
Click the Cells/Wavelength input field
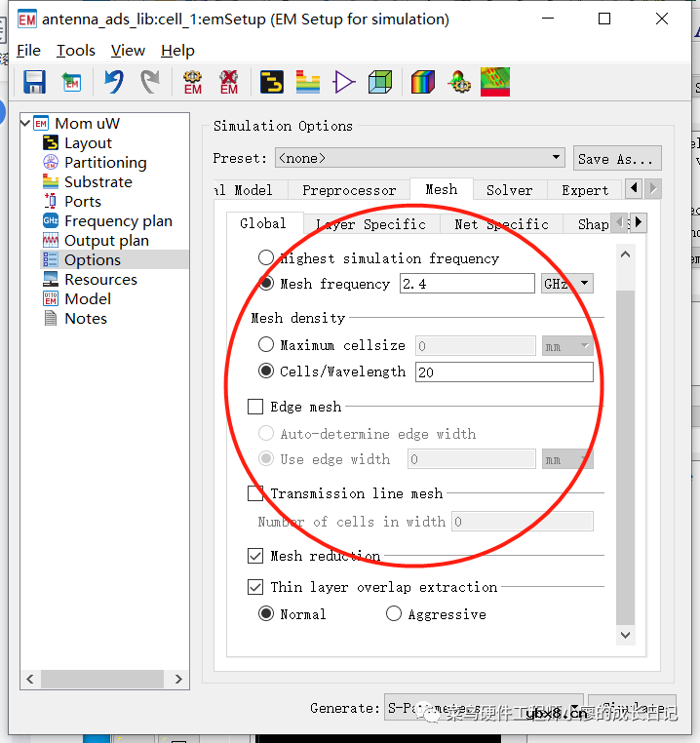click(503, 371)
